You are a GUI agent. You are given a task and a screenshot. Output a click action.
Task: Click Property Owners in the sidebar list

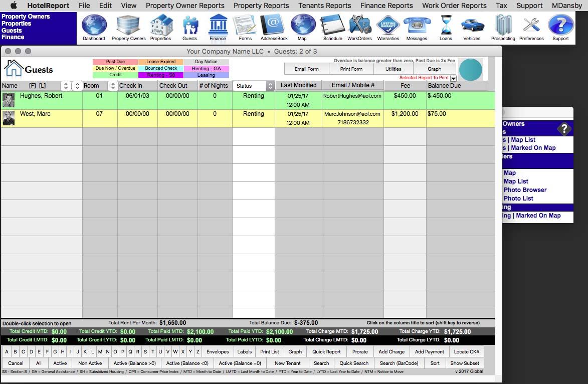coord(26,17)
